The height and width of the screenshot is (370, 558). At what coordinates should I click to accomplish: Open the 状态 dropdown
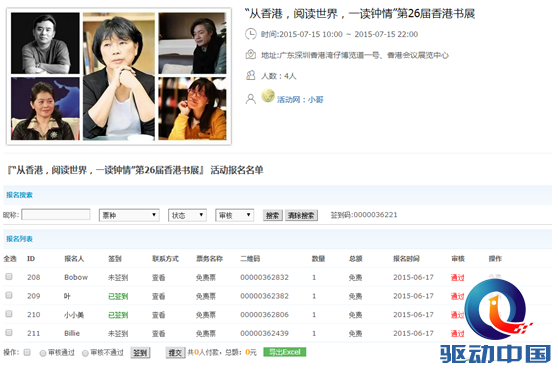[x=187, y=215]
